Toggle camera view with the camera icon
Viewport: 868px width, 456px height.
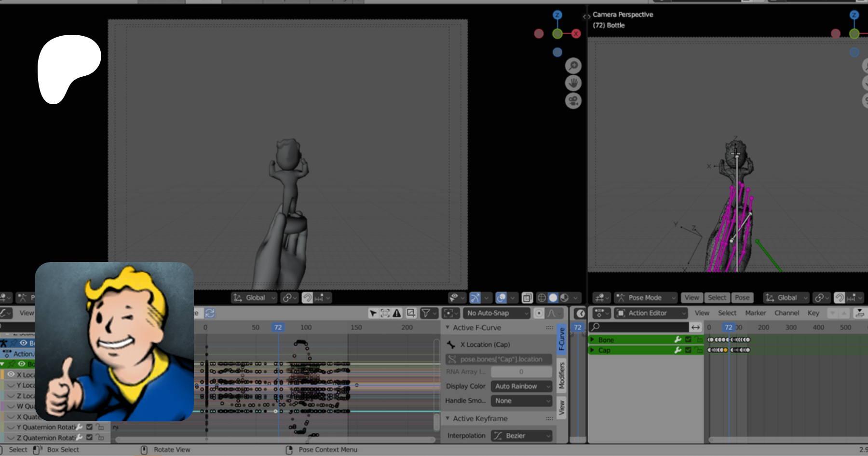(573, 101)
